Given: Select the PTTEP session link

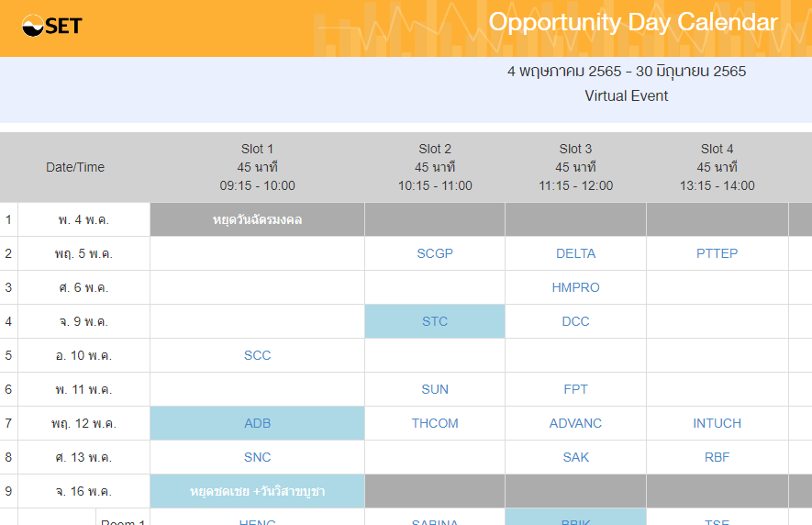Looking at the screenshot, I should click(717, 253).
